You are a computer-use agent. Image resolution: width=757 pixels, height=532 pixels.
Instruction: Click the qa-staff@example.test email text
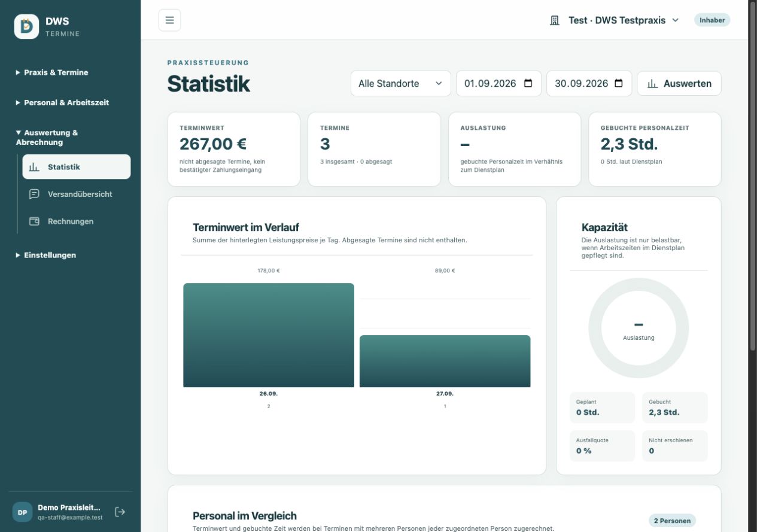pos(70,518)
